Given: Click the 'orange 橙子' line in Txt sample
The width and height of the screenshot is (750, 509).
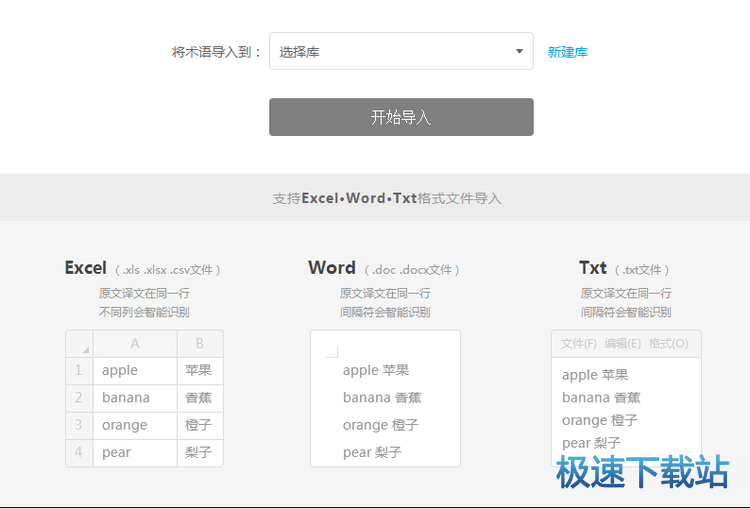Looking at the screenshot, I should pyautogui.click(x=599, y=420).
